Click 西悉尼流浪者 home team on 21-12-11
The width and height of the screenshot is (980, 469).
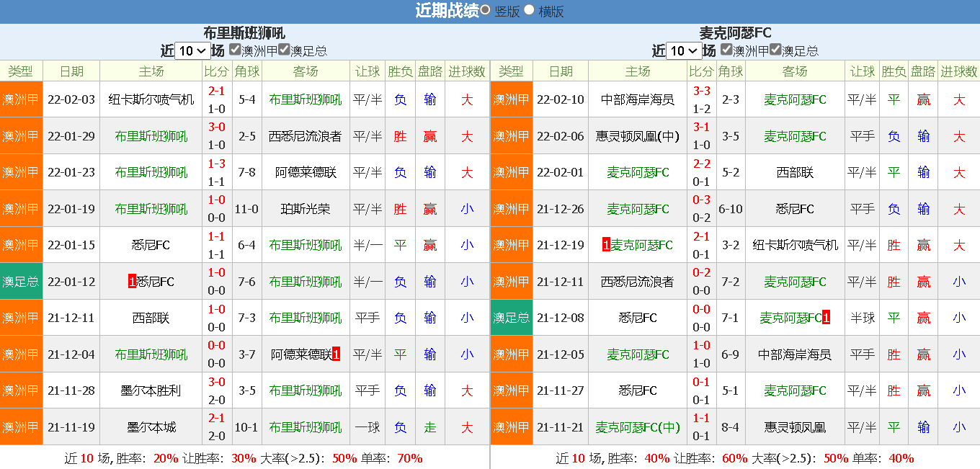[638, 282]
